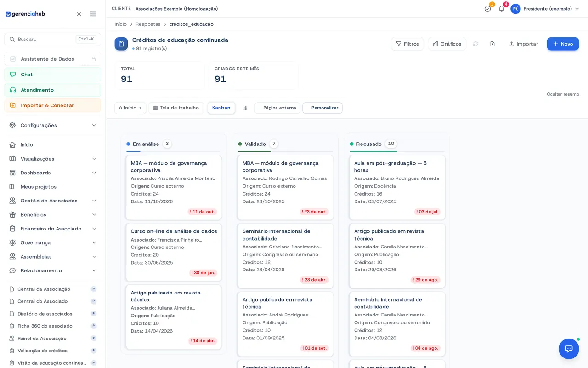Open Assistente de Dados in the sidebar

[53, 59]
